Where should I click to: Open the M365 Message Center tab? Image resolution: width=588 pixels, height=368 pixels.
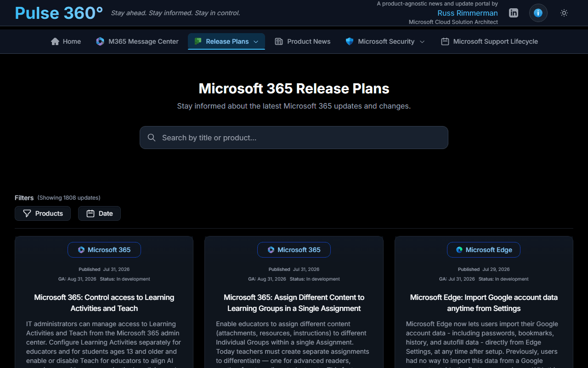coord(137,41)
